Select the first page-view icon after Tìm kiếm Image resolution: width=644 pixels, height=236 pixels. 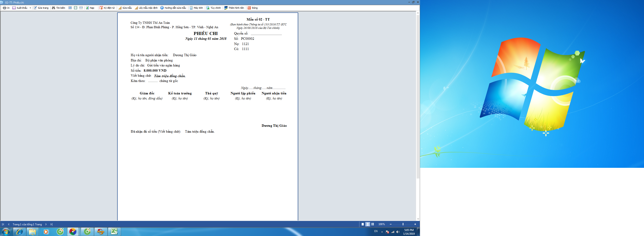tap(70, 8)
